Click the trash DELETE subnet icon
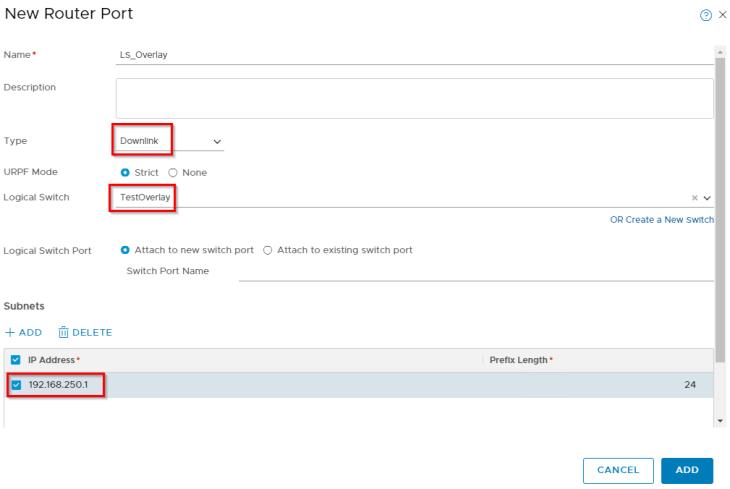This screenshot has width=730, height=489. click(x=64, y=332)
